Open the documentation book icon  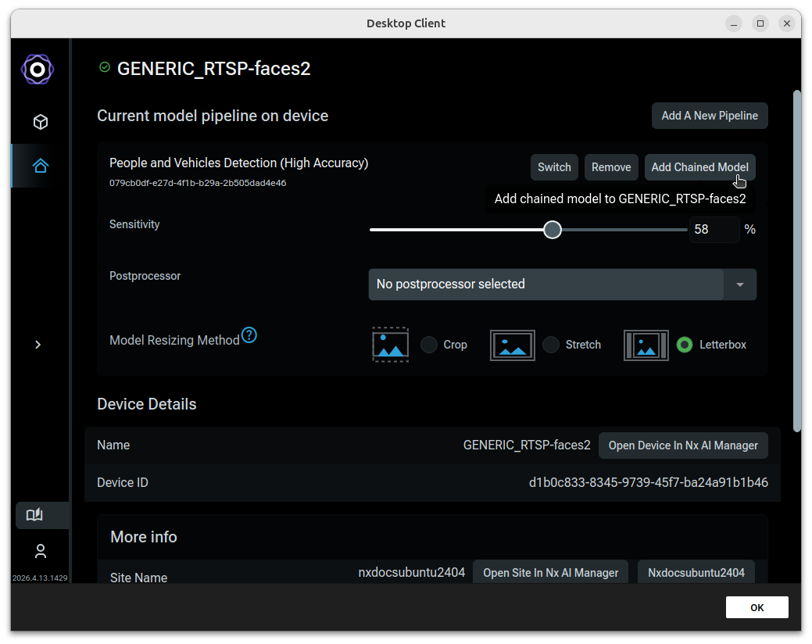click(x=34, y=514)
